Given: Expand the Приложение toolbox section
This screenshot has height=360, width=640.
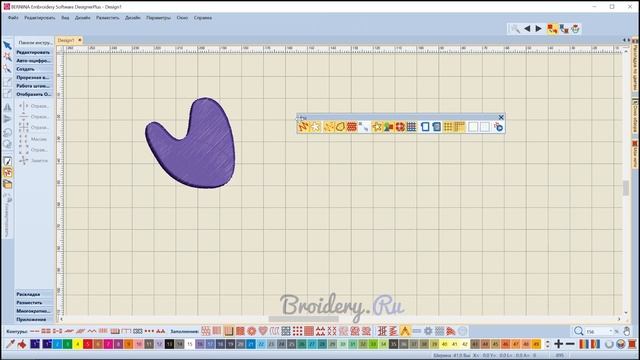Looking at the screenshot, I should point(34,319).
